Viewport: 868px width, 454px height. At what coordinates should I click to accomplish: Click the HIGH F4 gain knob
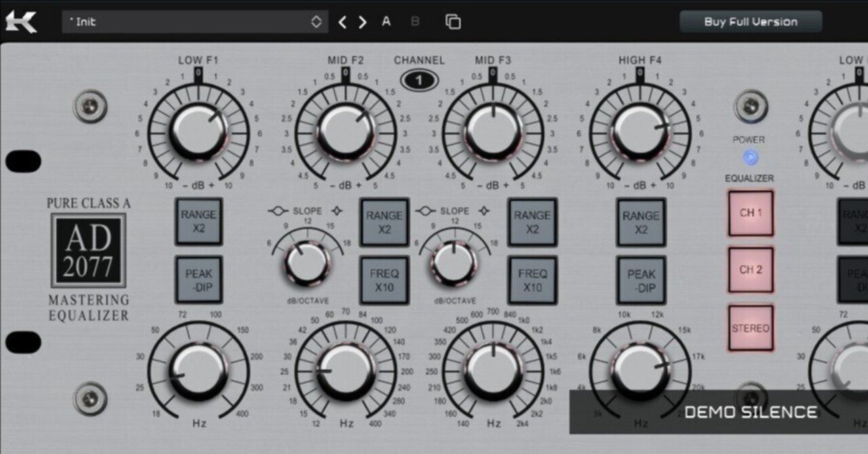[x=641, y=132]
